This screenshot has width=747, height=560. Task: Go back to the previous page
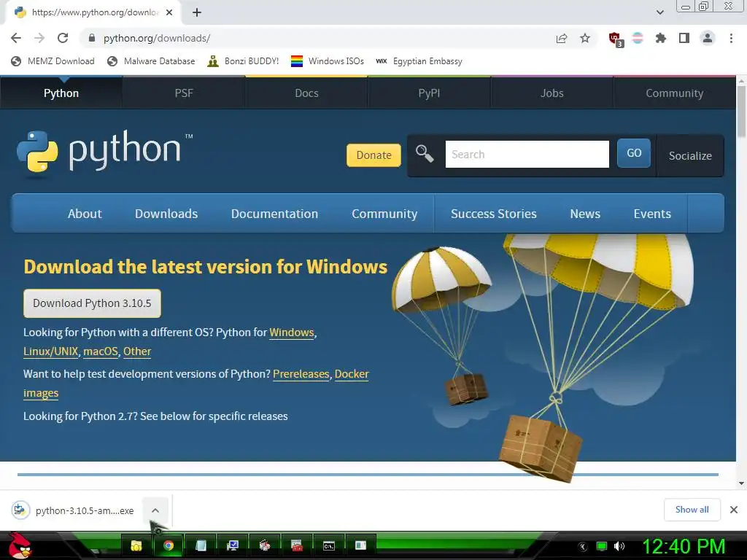(16, 38)
